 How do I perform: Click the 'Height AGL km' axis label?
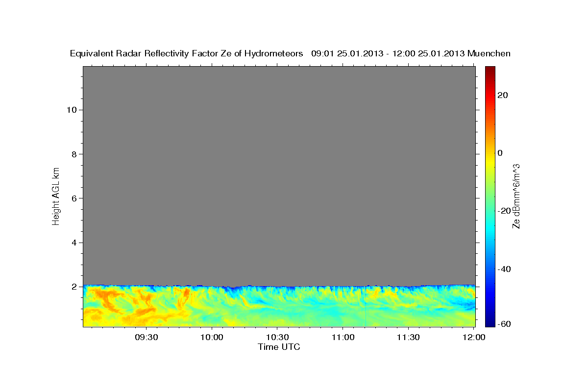(x=56, y=196)
